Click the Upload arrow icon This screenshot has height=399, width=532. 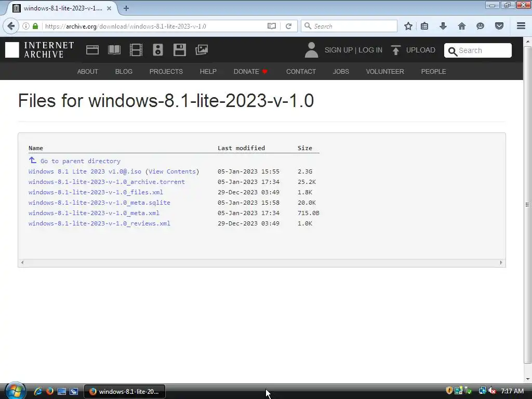[x=395, y=50]
